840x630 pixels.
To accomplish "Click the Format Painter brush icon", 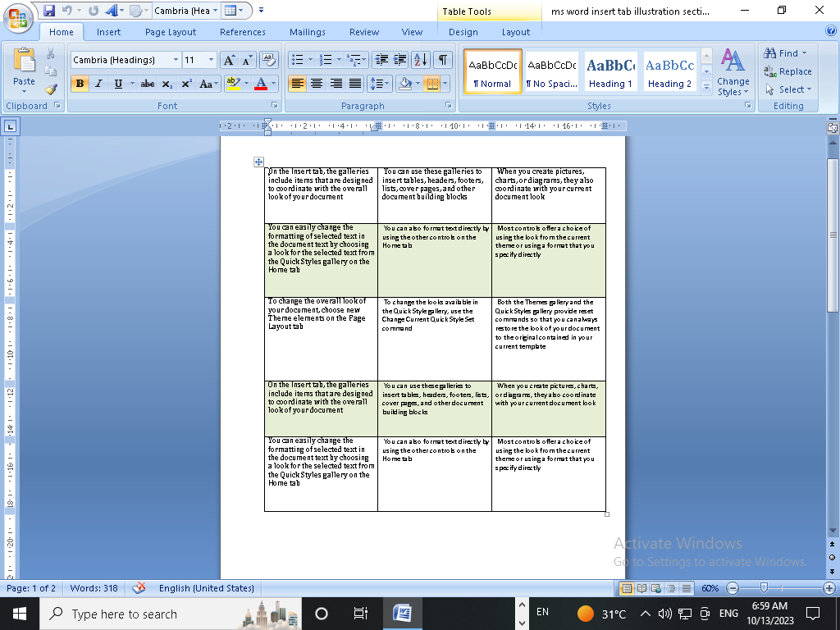I will tap(51, 89).
